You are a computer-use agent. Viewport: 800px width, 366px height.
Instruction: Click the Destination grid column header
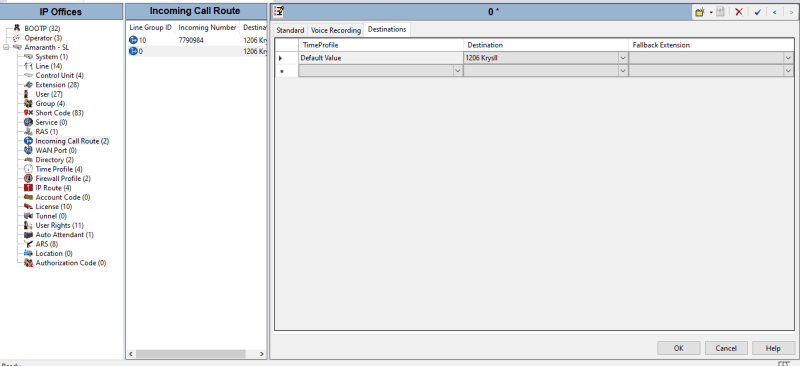(546, 45)
